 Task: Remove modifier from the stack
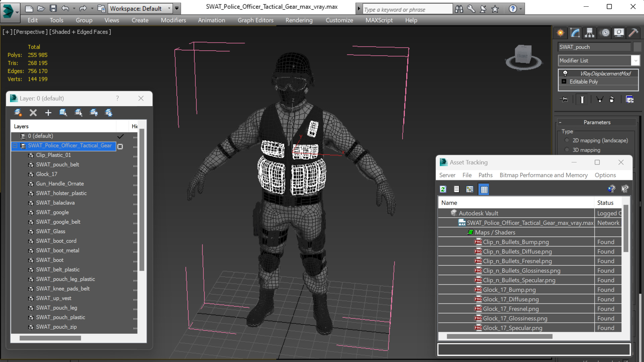click(x=612, y=99)
